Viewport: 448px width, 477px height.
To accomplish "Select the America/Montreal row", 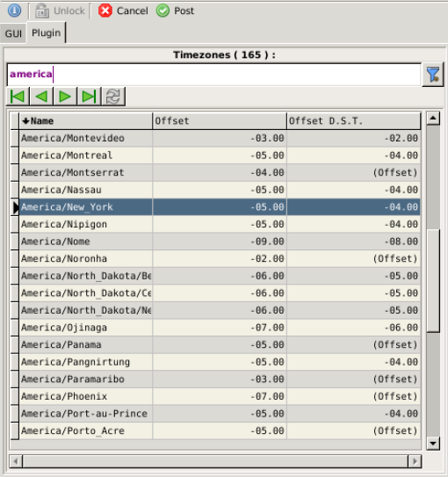I will click(220, 155).
